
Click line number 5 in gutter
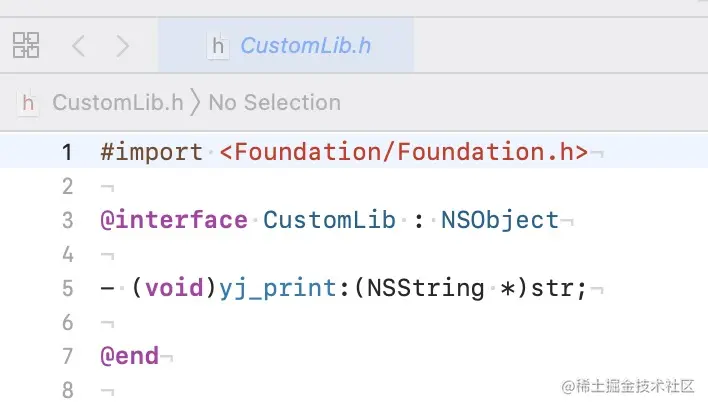click(66, 288)
